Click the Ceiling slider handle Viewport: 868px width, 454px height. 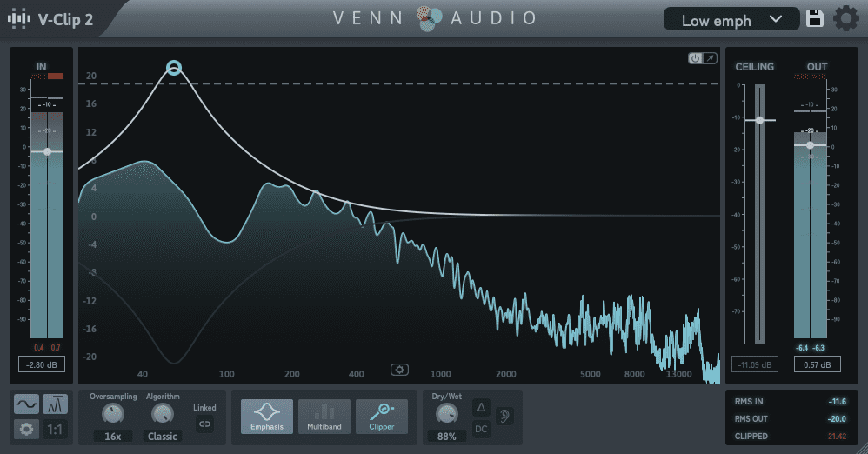(x=759, y=120)
